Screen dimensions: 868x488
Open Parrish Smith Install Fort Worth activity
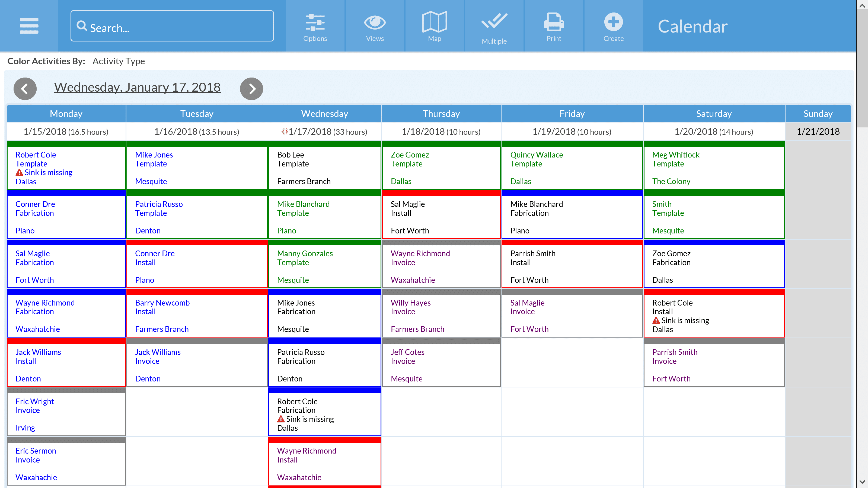point(572,264)
